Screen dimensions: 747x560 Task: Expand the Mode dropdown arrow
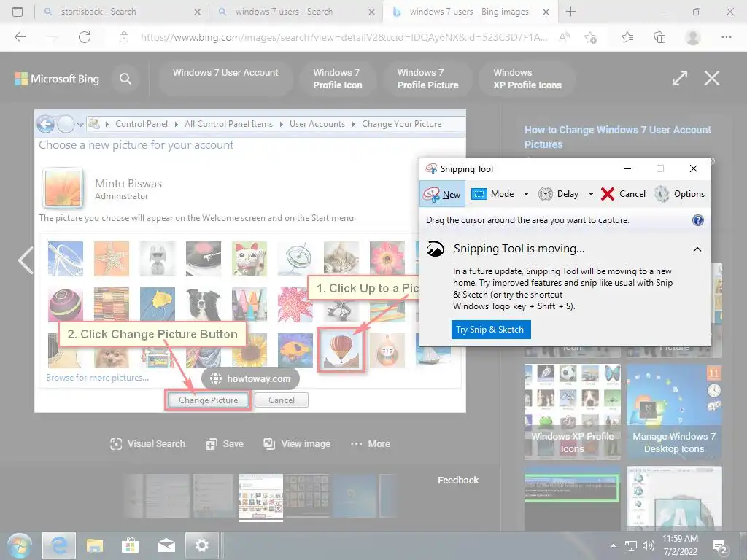(526, 194)
